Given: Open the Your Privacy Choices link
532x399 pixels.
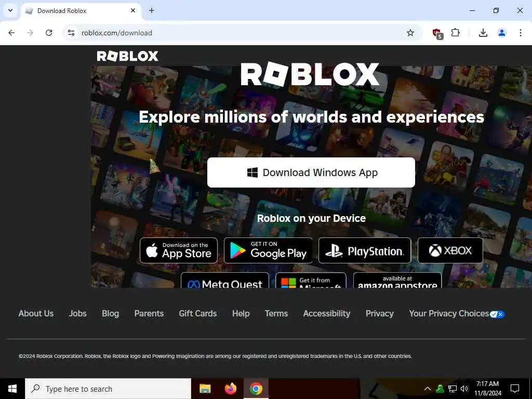Looking at the screenshot, I should click(457, 313).
